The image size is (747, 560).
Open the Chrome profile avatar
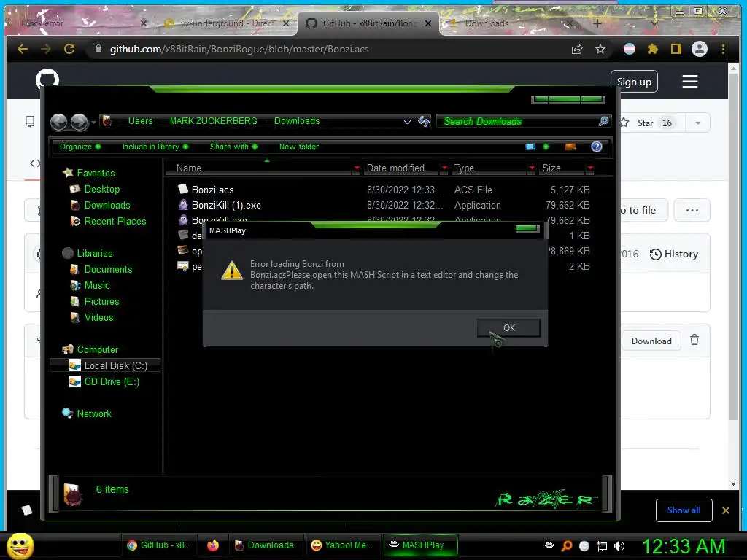tap(699, 49)
